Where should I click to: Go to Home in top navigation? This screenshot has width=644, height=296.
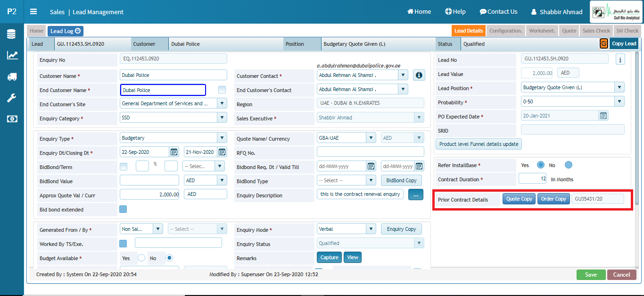[x=419, y=12]
